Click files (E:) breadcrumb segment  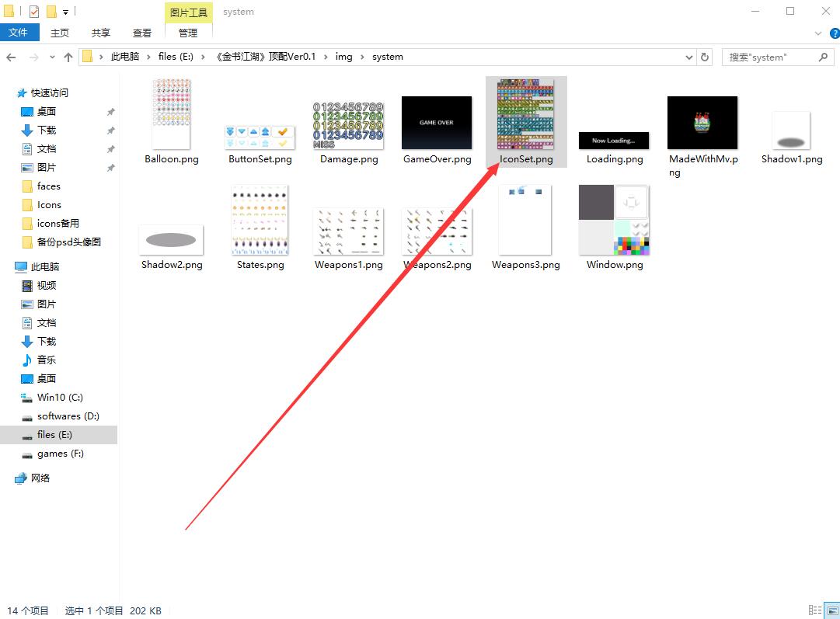(176, 57)
